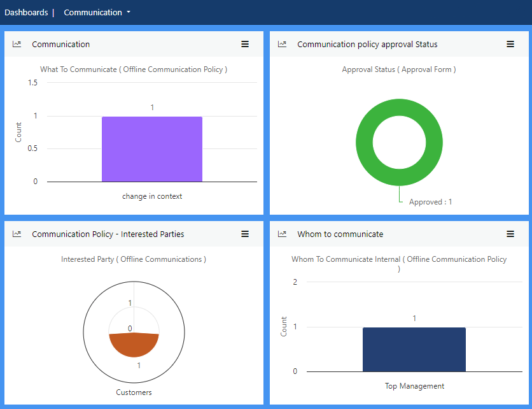Image resolution: width=532 pixels, height=409 pixels.
Task: Click chart icon beside Whom to communicate title
Action: point(283,234)
